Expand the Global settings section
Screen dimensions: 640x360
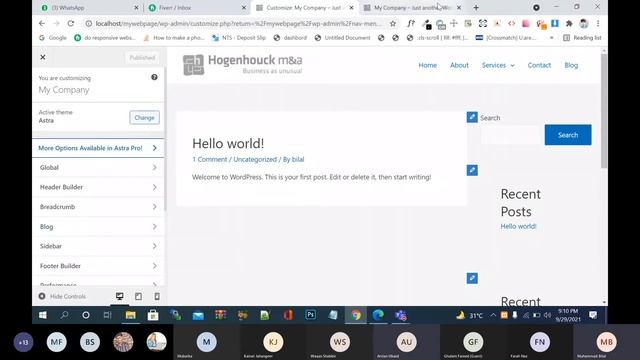pos(98,167)
